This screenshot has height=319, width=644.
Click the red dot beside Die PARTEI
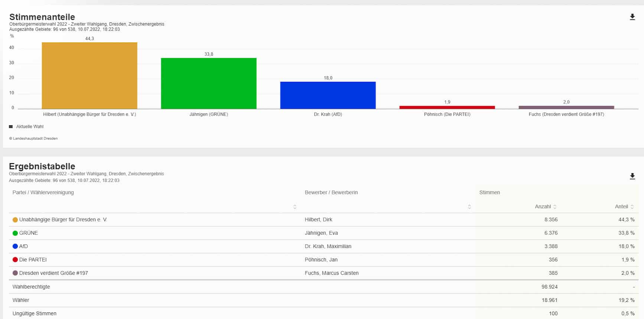(15, 260)
